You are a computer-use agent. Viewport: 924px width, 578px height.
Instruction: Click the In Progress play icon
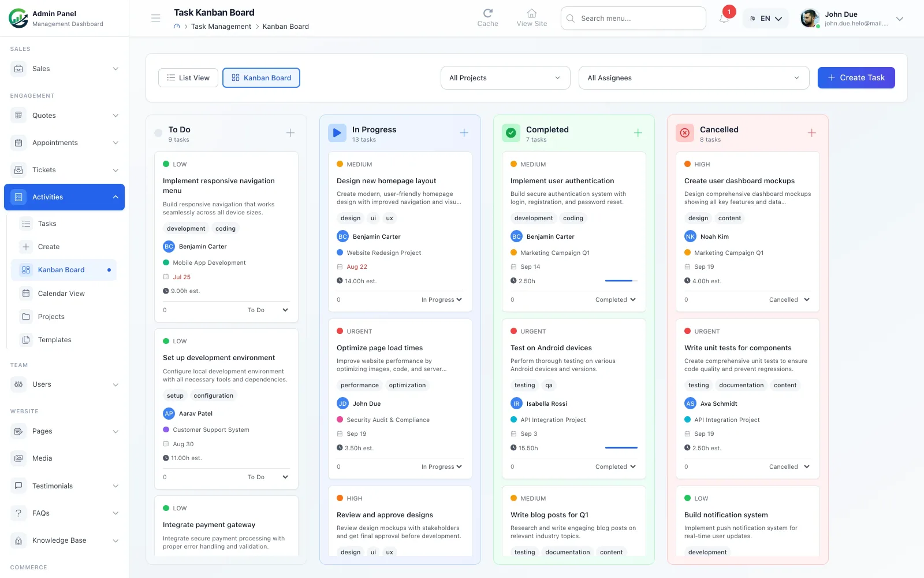pyautogui.click(x=337, y=133)
